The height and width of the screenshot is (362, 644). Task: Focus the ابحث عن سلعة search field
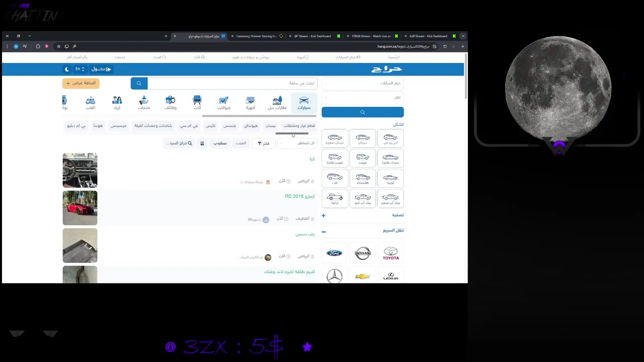(232, 83)
